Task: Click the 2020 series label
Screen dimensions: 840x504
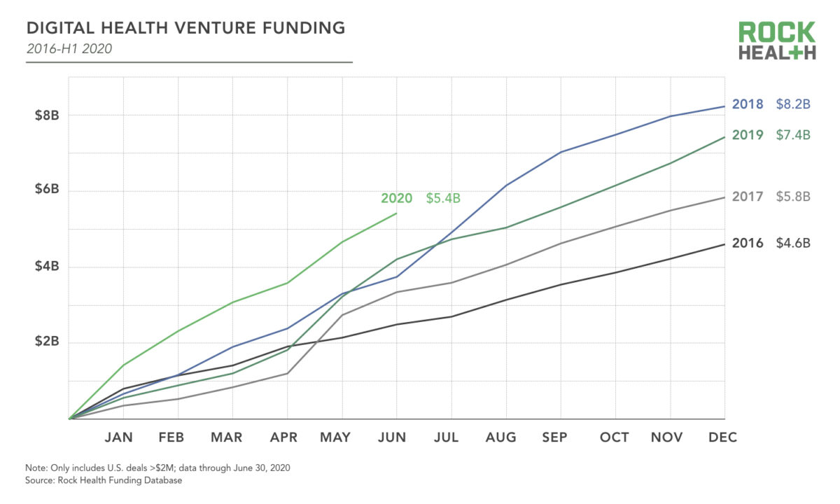Action: point(396,198)
